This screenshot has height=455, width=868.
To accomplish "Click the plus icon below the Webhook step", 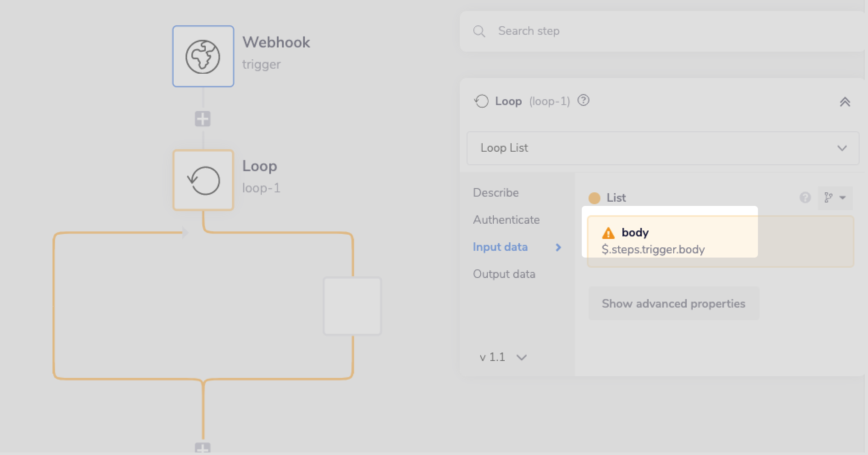I will click(x=203, y=119).
